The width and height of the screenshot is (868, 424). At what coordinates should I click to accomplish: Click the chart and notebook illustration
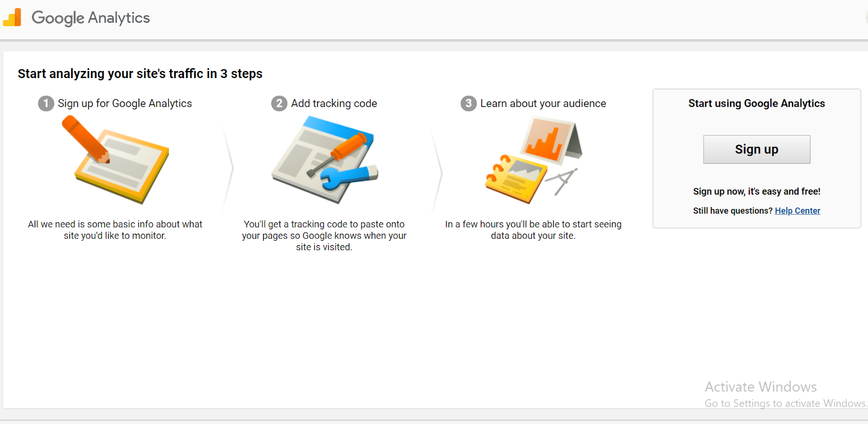point(533,160)
